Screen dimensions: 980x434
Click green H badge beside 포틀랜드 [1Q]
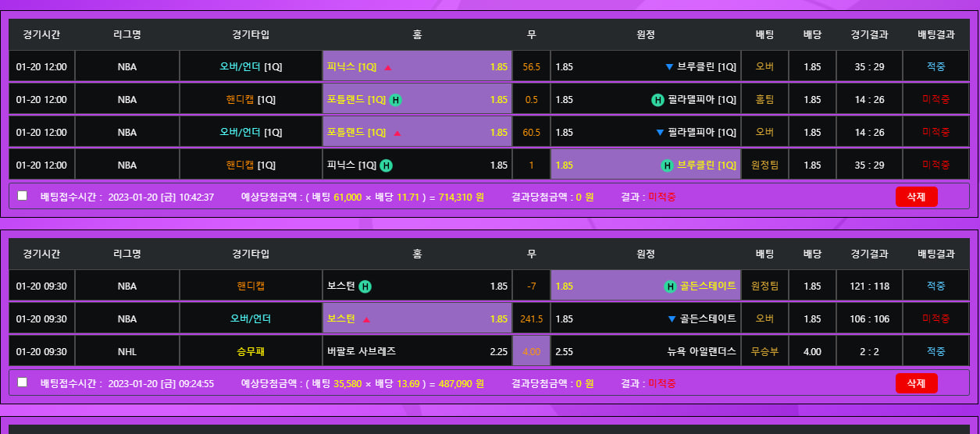[396, 100]
